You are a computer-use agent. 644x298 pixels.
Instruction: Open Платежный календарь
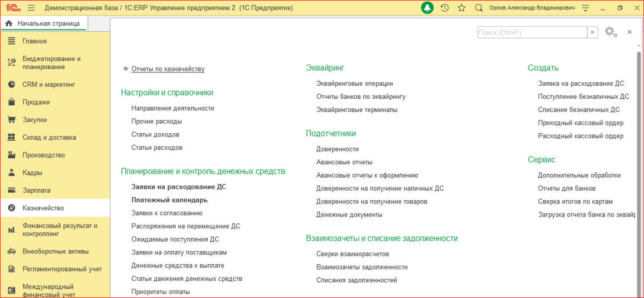(170, 200)
